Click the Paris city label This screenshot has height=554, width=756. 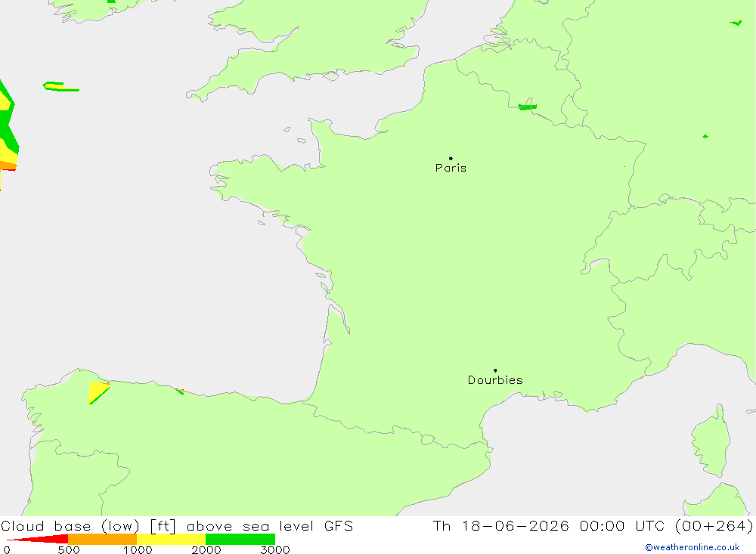pos(451,168)
